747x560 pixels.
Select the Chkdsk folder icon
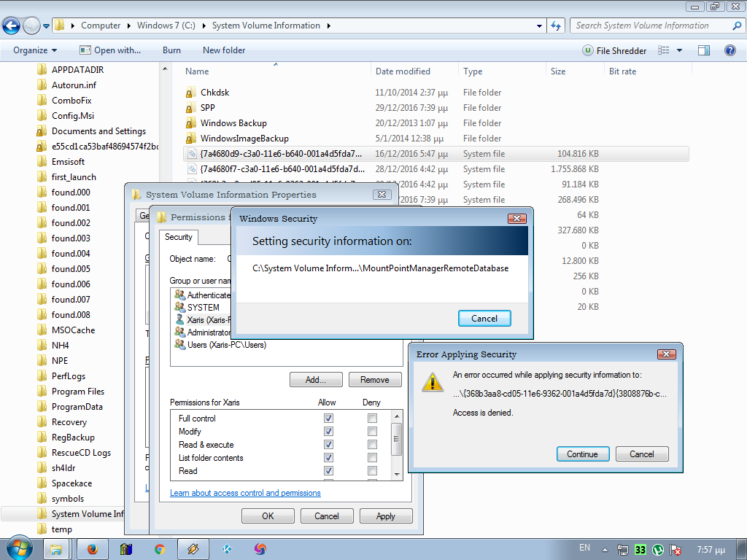coord(191,93)
